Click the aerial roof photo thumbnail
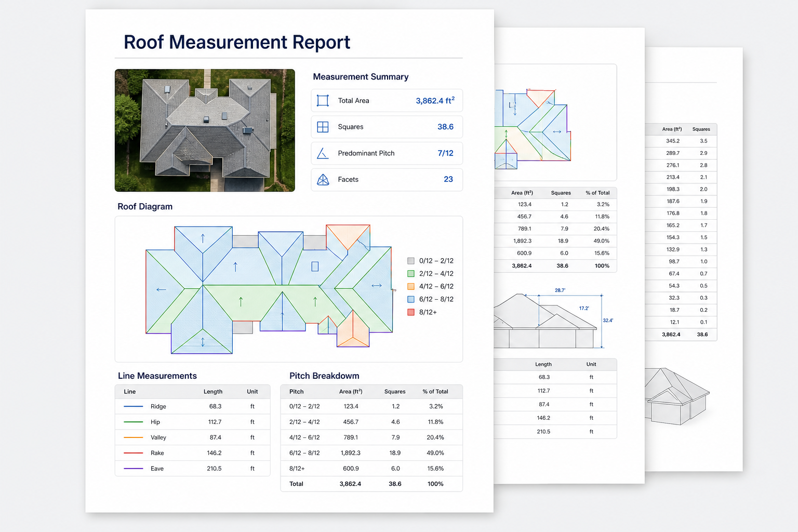798x532 pixels. point(205,130)
